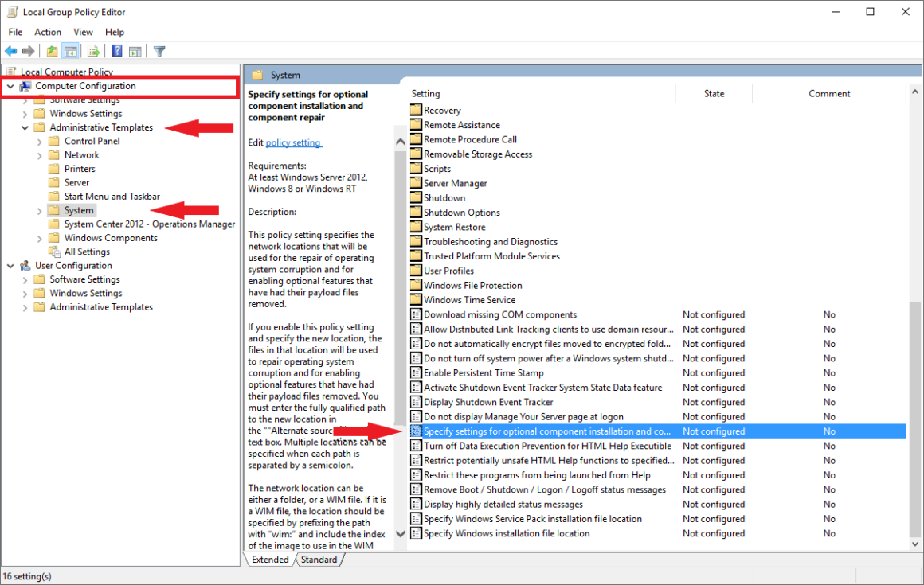Click the "policy setting" edit link
This screenshot has height=585, width=924.
[294, 142]
